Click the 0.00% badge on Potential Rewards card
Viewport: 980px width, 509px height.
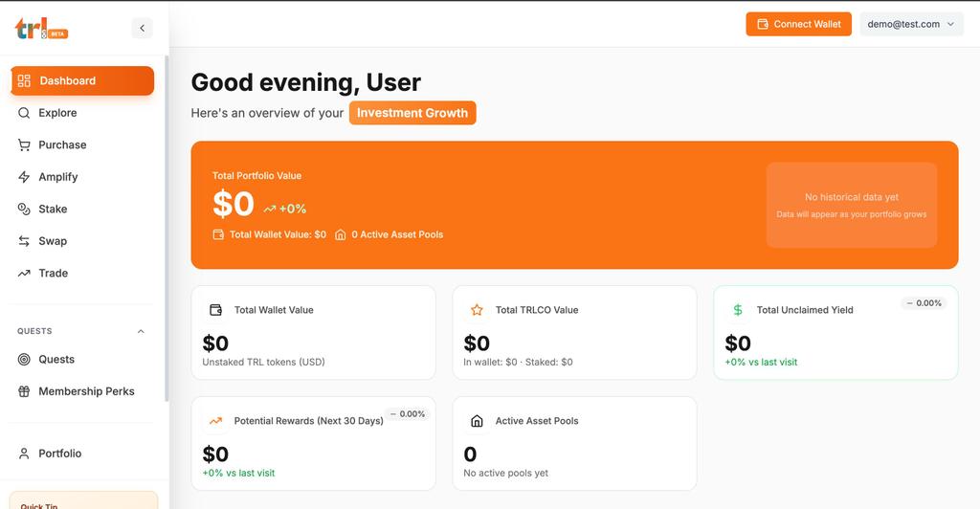(x=408, y=414)
